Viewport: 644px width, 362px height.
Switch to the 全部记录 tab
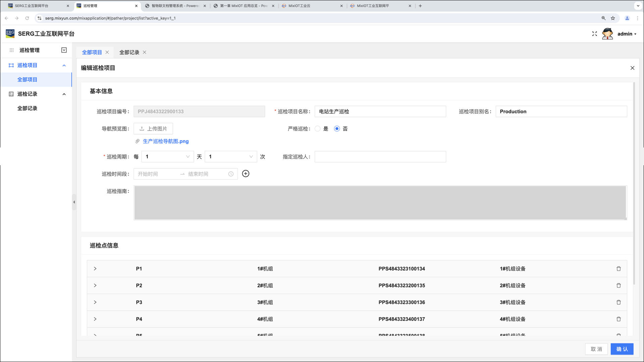pos(129,52)
